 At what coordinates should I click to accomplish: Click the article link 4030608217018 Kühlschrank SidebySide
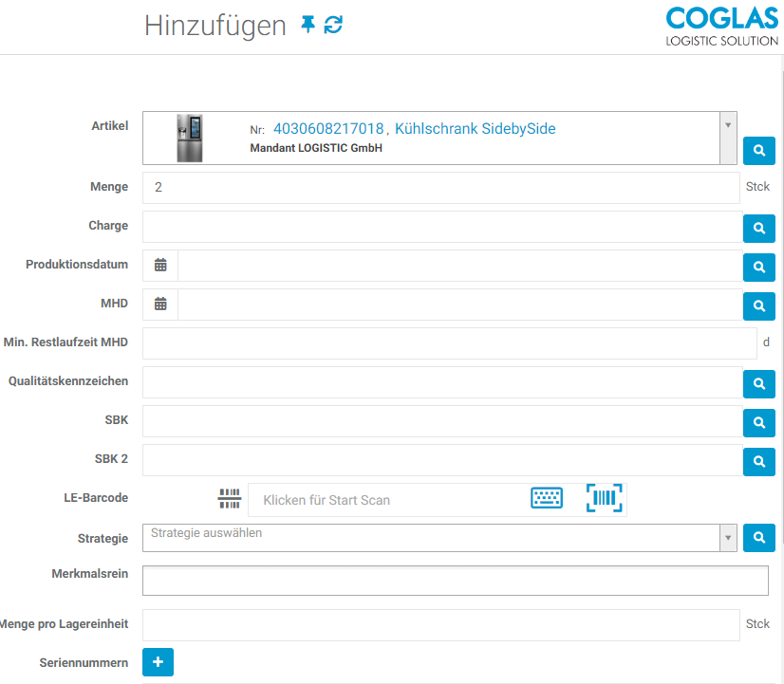[x=414, y=129]
